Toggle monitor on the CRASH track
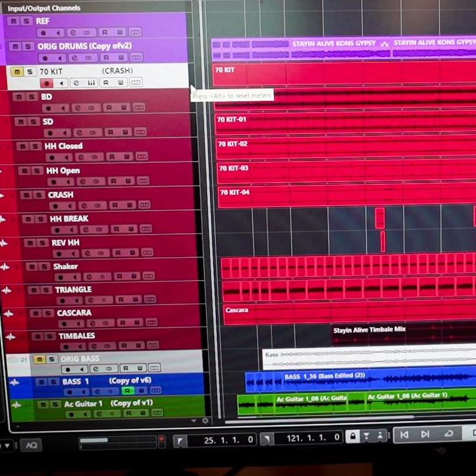Screen dimensions: 476x476 [71, 206]
